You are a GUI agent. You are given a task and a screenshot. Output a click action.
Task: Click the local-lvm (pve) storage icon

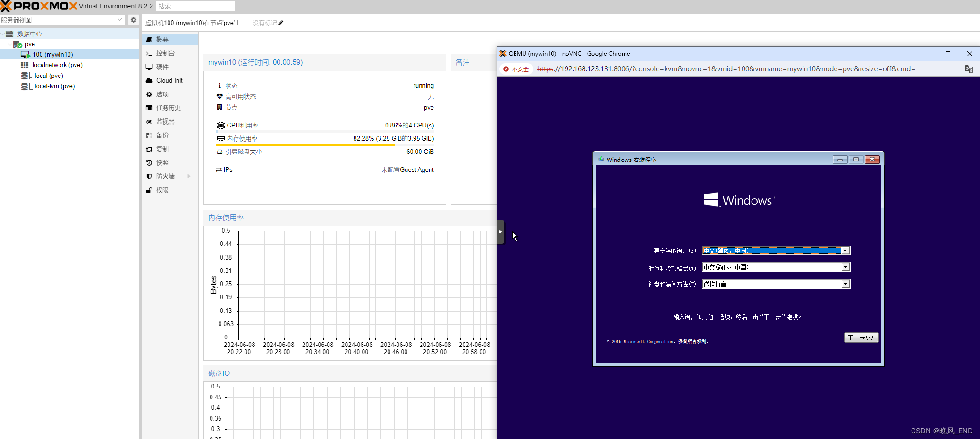pos(26,86)
